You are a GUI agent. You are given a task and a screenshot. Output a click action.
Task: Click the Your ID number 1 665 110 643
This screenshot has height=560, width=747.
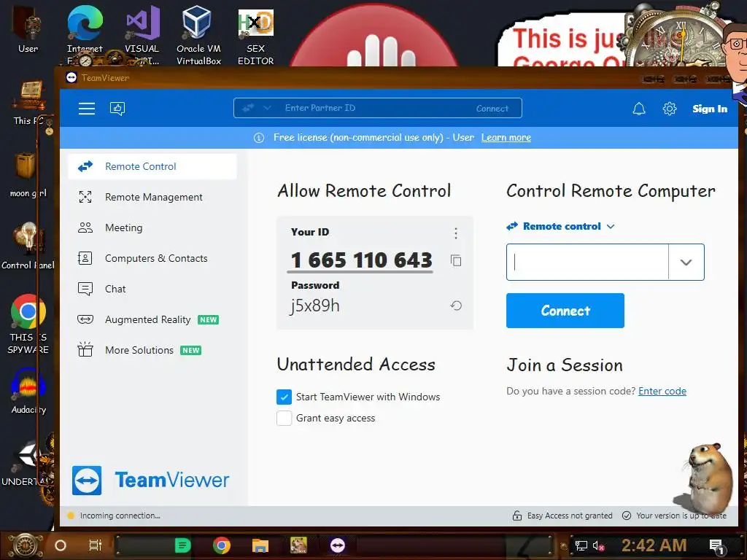point(362,260)
